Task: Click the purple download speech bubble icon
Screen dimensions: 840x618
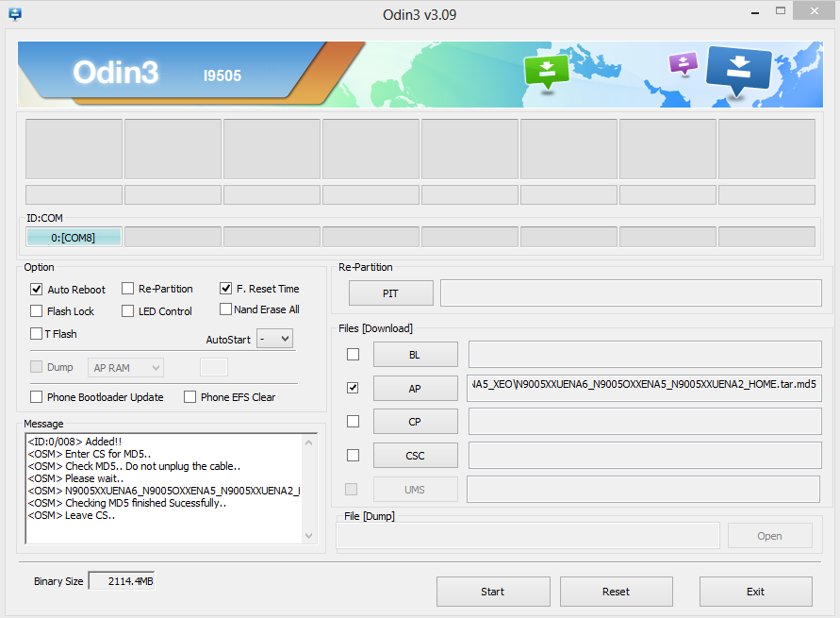Action: 683,63
